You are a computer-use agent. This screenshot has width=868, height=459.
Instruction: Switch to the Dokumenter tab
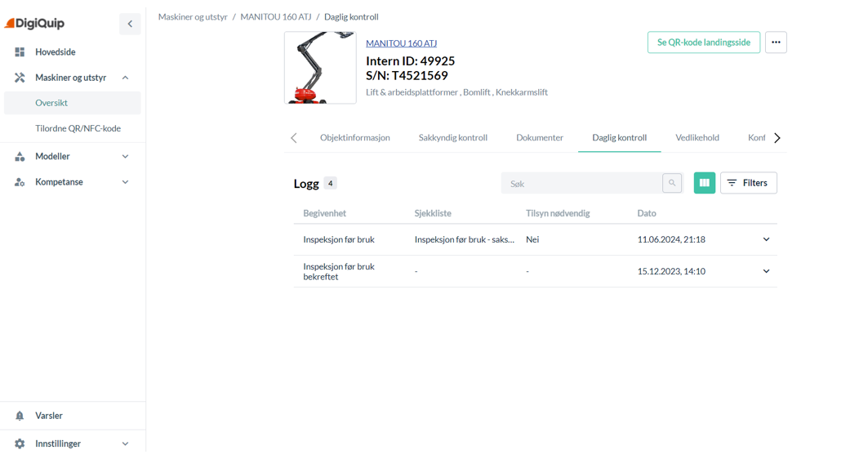point(540,138)
